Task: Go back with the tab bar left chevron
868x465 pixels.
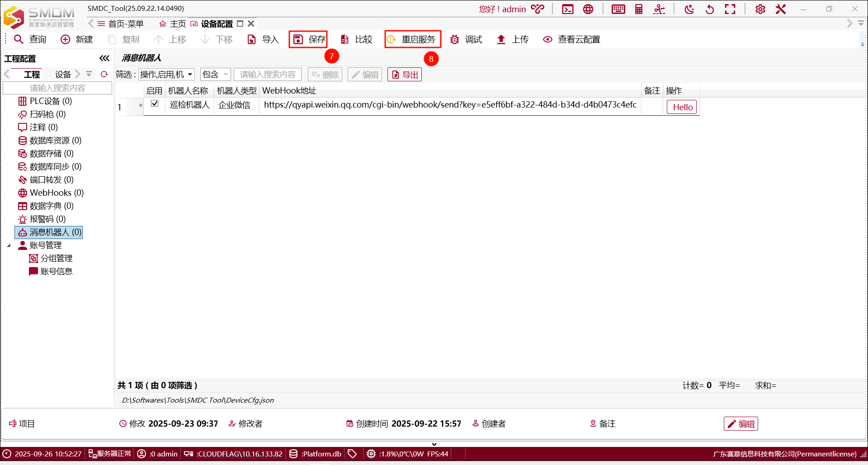Action: (x=91, y=23)
